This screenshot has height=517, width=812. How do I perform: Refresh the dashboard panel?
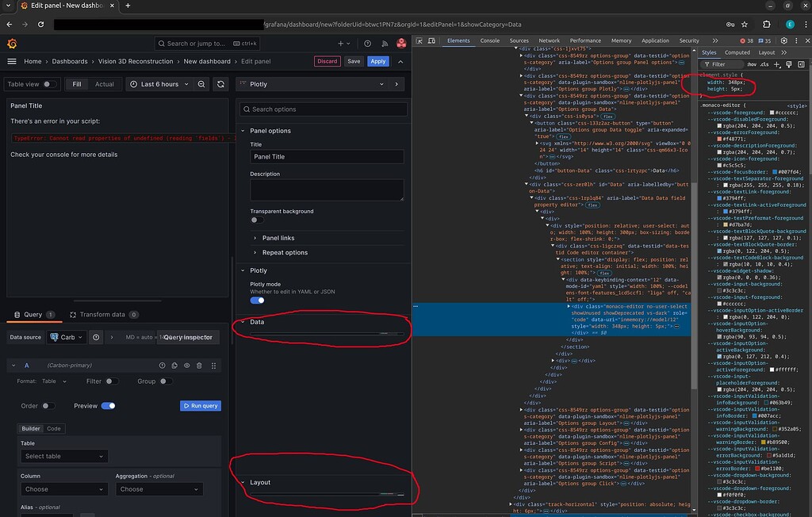click(220, 83)
